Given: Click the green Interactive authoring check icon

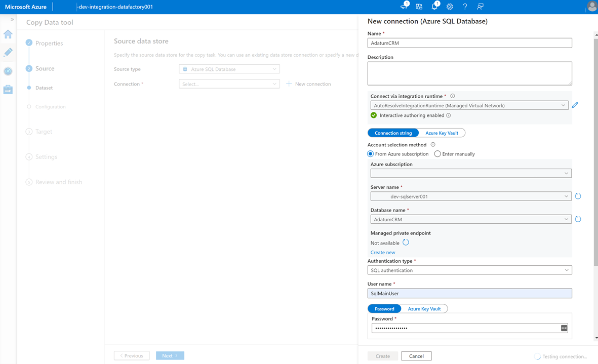Looking at the screenshot, I should coord(374,115).
